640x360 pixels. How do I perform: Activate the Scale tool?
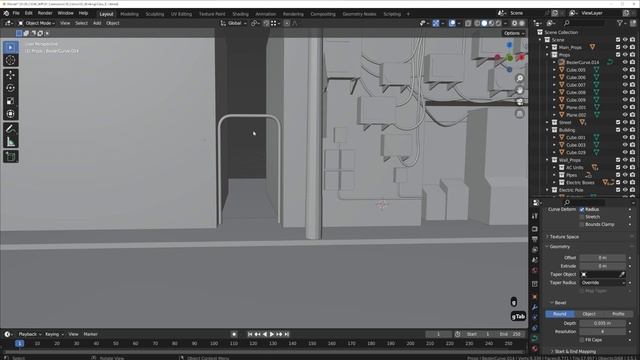click(11, 101)
